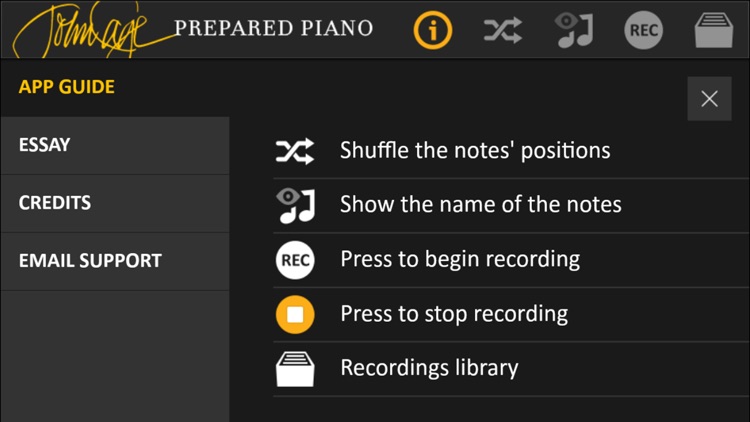This screenshot has width=750, height=422.
Task: Open the Credits section
Action: 115,203
